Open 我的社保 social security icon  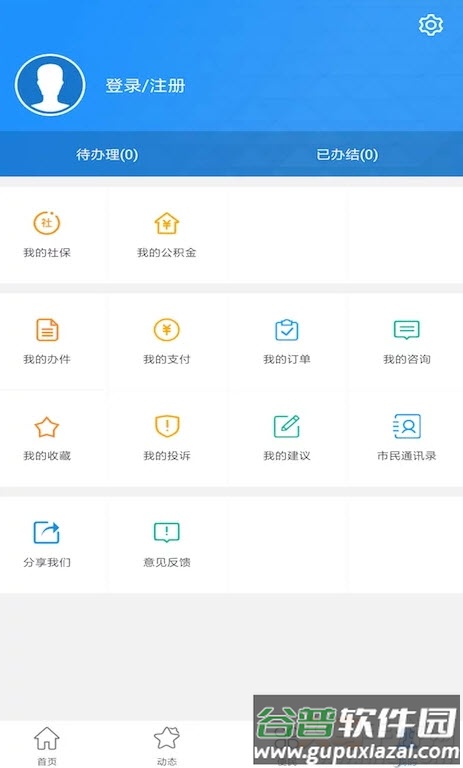pos(47,223)
